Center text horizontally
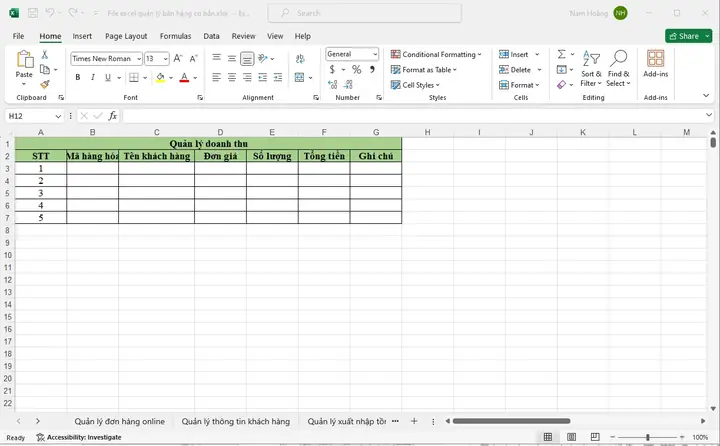 point(232,77)
